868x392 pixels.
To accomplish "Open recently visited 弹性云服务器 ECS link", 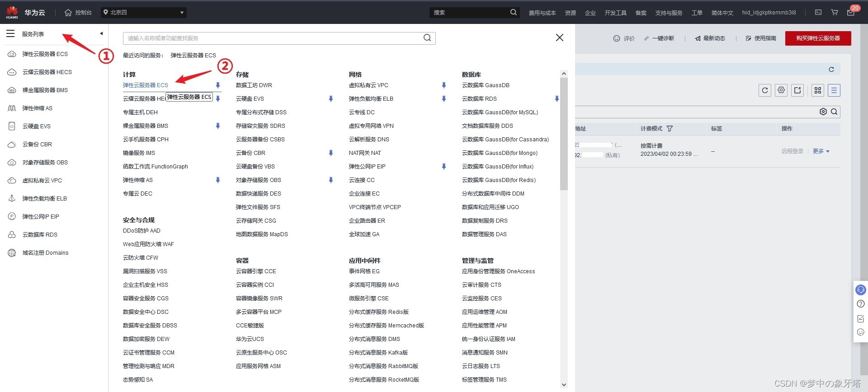I will pos(193,56).
